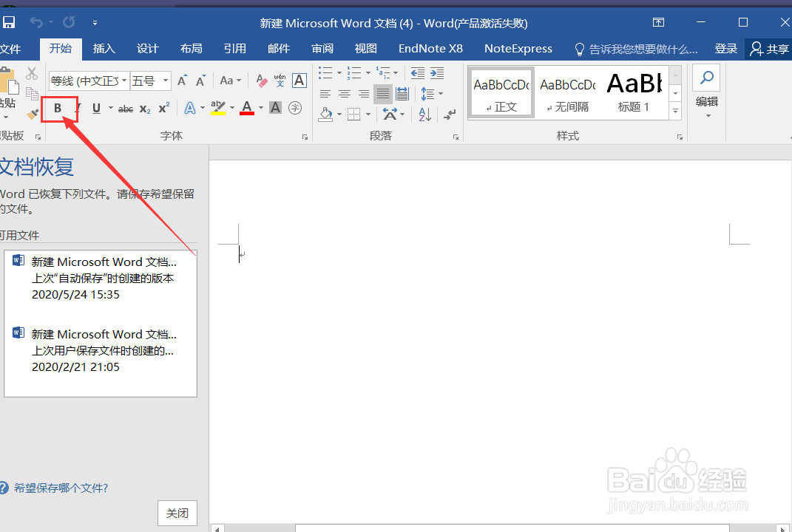Screen dimensions: 792x532
Task: Apply the 标题 1 style
Action: (x=634, y=93)
